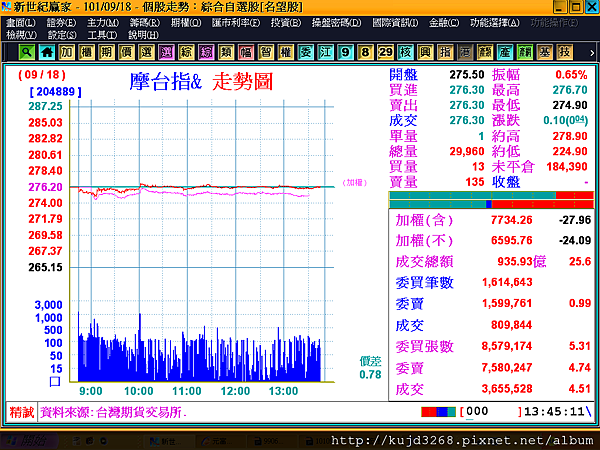Open the 說明(H) help menu
Screen dimensions: 600x450
143,35
